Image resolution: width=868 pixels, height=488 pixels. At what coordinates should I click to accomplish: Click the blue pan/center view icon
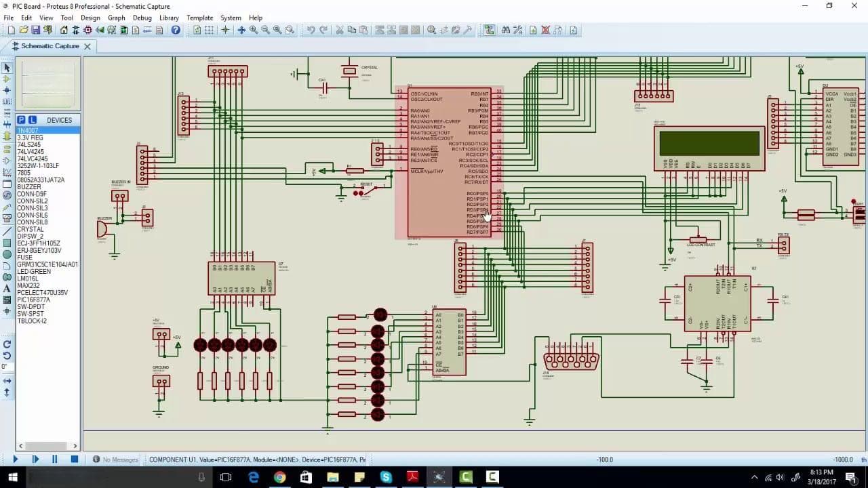point(241,30)
